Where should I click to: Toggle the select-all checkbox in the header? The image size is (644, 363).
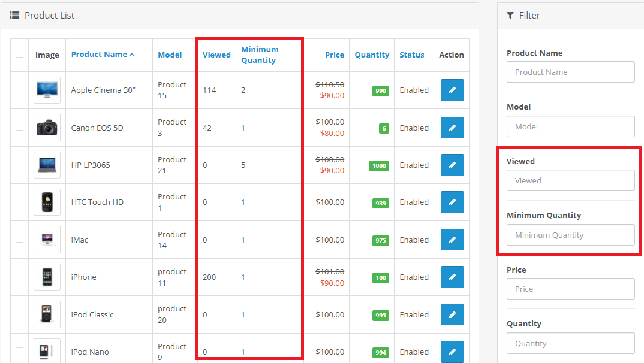tap(19, 54)
